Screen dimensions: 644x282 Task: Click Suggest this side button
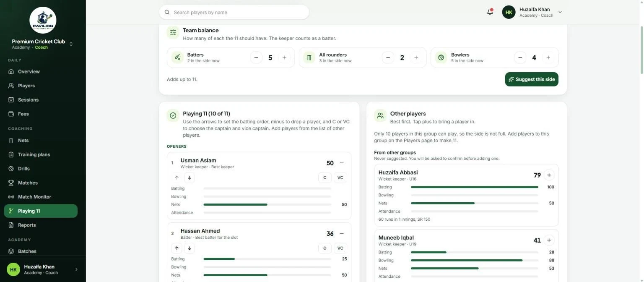pos(532,79)
